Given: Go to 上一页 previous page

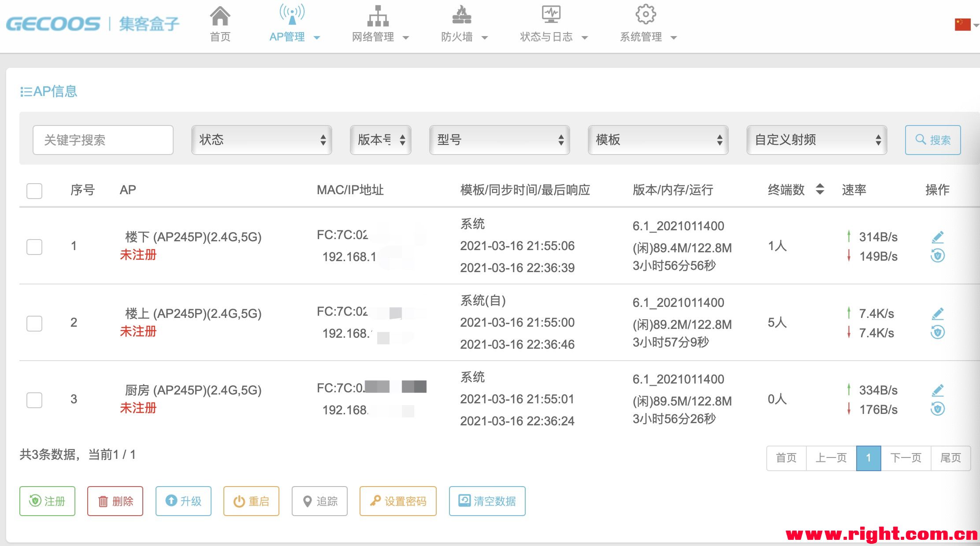Looking at the screenshot, I should tap(832, 458).
